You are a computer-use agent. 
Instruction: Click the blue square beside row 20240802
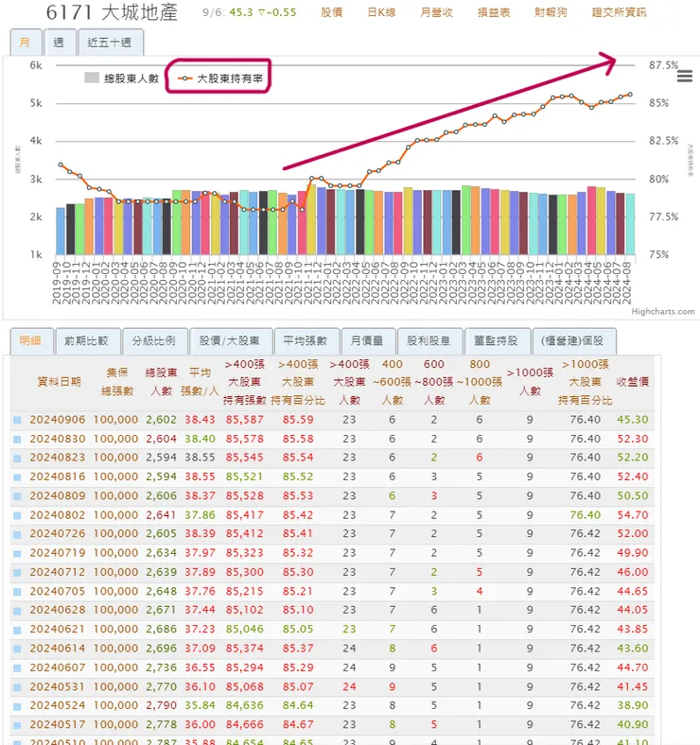(18, 515)
